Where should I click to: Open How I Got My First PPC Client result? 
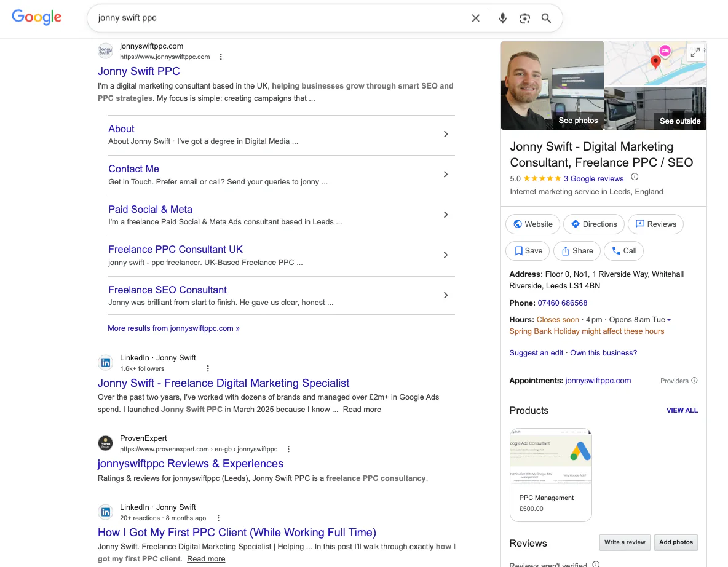[x=237, y=532]
